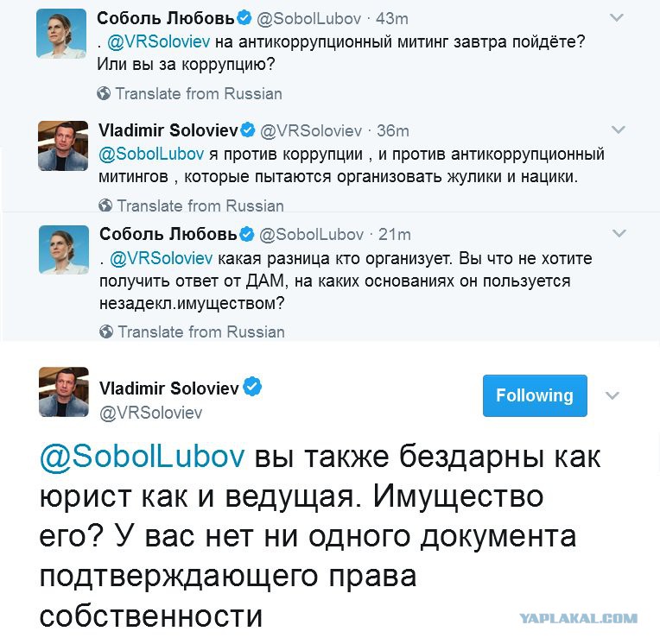Image resolution: width=660 pixels, height=644 pixels.
Task: Open Соболь Любовь avatar in 43m tweet
Action: click(61, 34)
